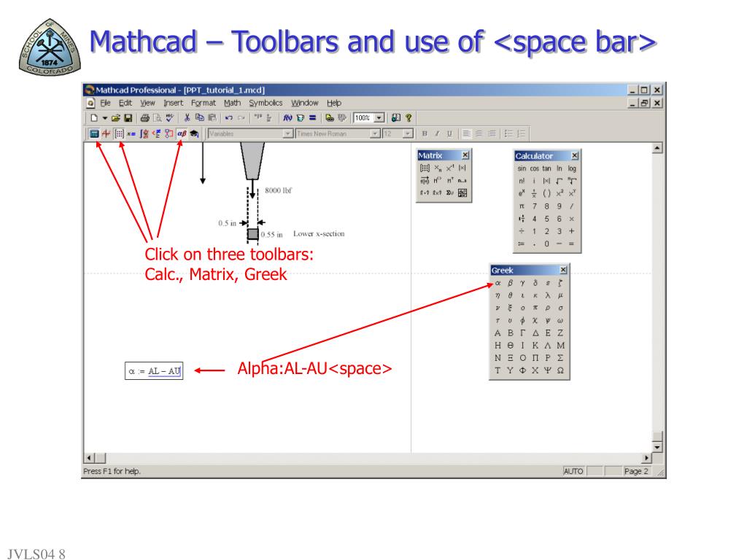747x560 pixels.
Task: Open the font size 12 dropdown
Action: (407, 134)
